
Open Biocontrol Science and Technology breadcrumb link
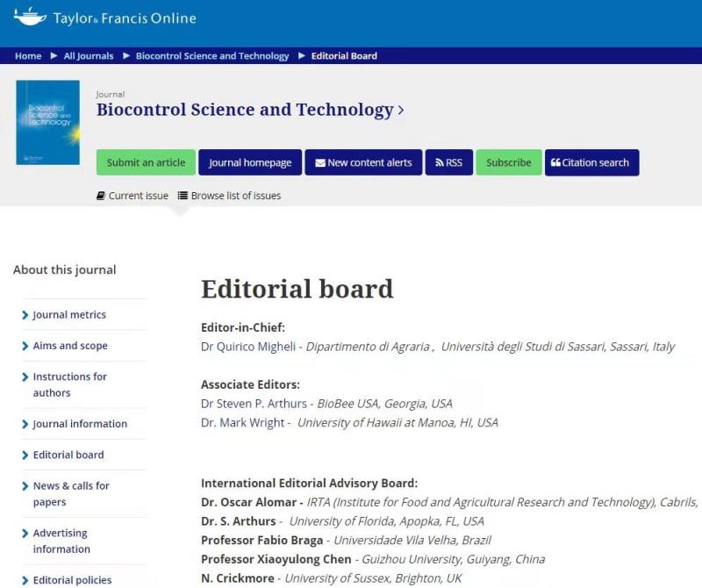coord(212,56)
